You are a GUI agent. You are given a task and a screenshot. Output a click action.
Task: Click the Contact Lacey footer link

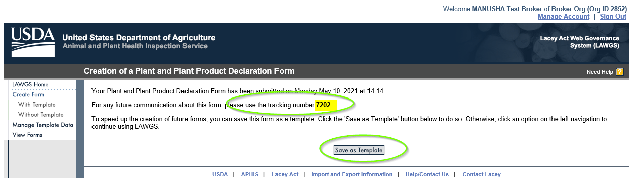pyautogui.click(x=482, y=174)
